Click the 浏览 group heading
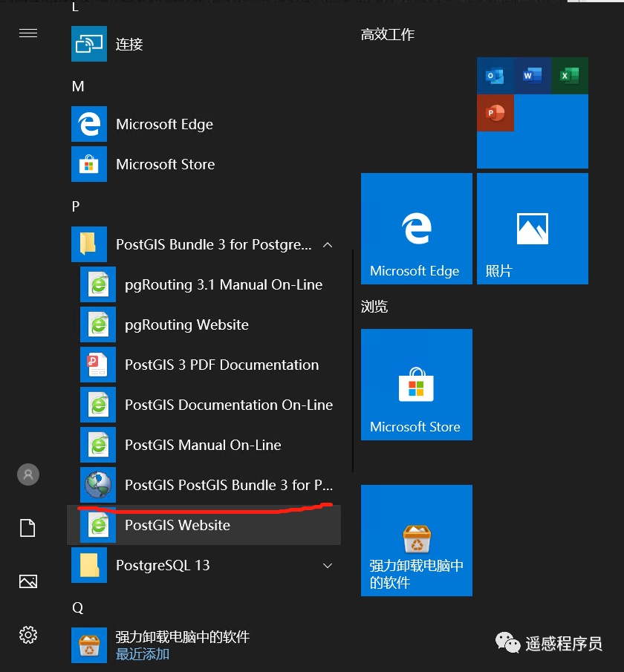The height and width of the screenshot is (672, 624). [x=374, y=307]
